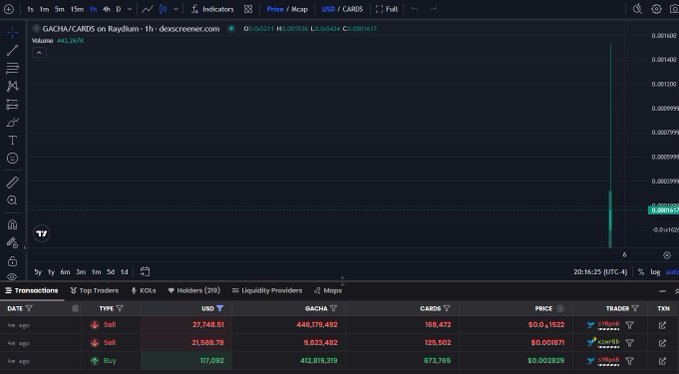Screen dimensions: 679x374
Task: Select the pattern drawing tool
Action: [x=12, y=86]
